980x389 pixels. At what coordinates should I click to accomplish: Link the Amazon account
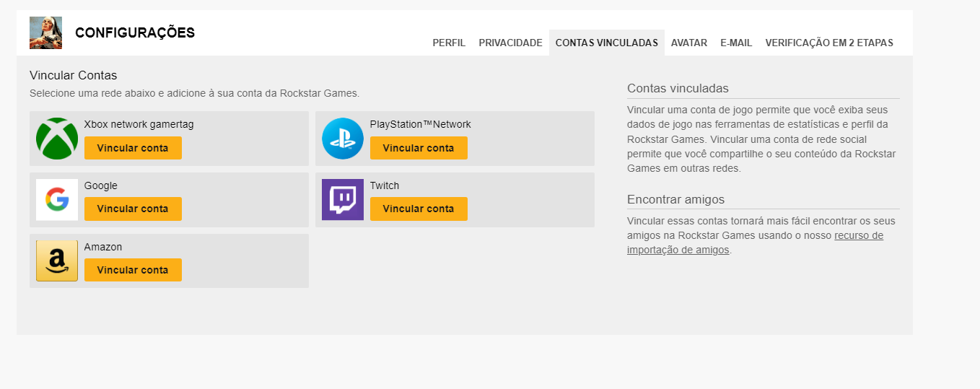click(x=133, y=270)
